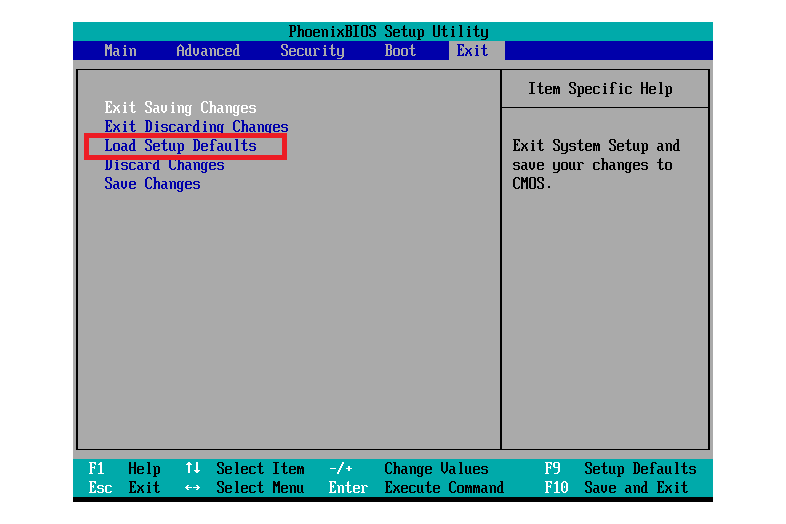Click the Enter Execute Command hint

[416, 488]
